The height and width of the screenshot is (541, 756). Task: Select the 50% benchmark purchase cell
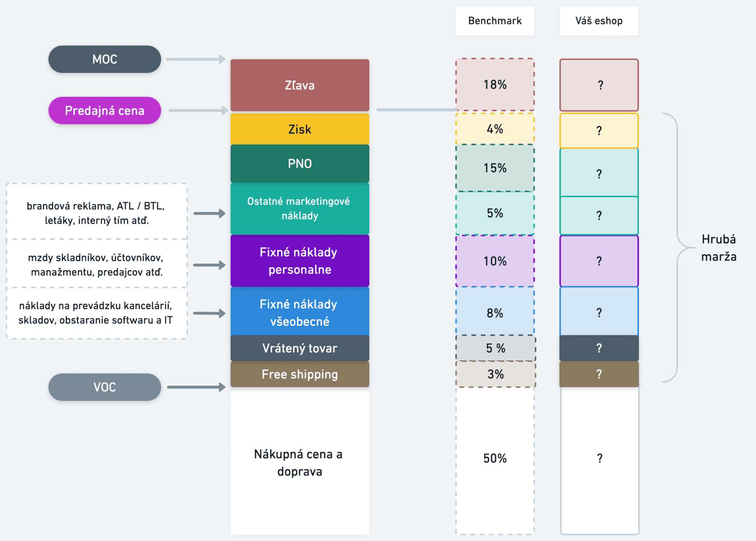(495, 458)
